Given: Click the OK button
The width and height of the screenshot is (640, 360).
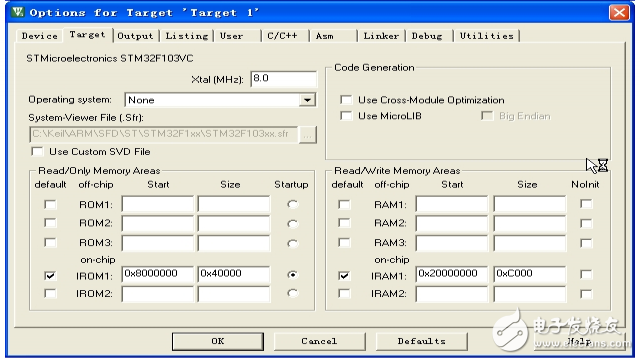Looking at the screenshot, I should pyautogui.click(x=218, y=341).
